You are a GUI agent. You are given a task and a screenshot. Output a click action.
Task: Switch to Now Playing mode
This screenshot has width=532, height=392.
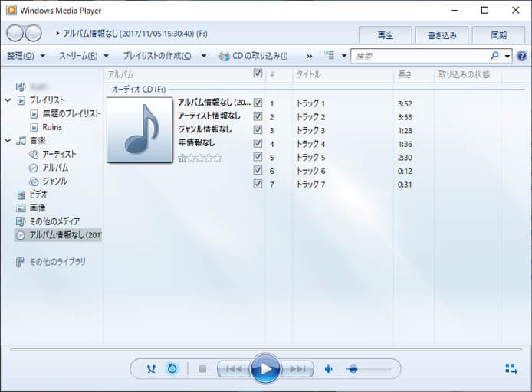pyautogui.click(x=511, y=368)
